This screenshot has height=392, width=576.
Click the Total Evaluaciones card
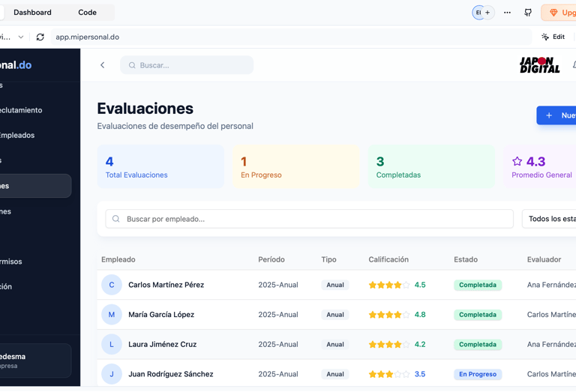click(160, 166)
